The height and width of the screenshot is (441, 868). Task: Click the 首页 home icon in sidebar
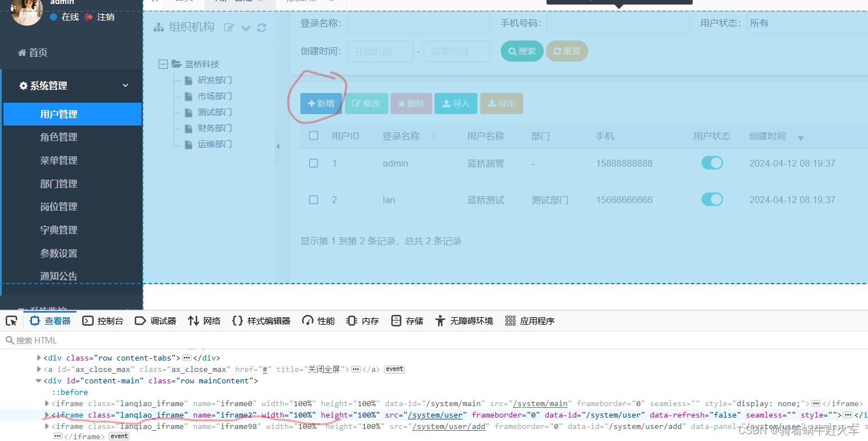pos(23,52)
